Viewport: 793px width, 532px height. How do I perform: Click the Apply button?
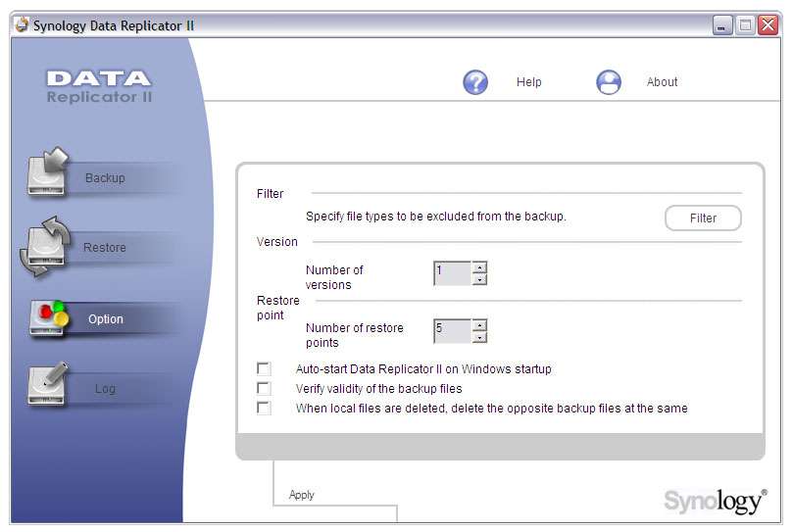(x=302, y=495)
